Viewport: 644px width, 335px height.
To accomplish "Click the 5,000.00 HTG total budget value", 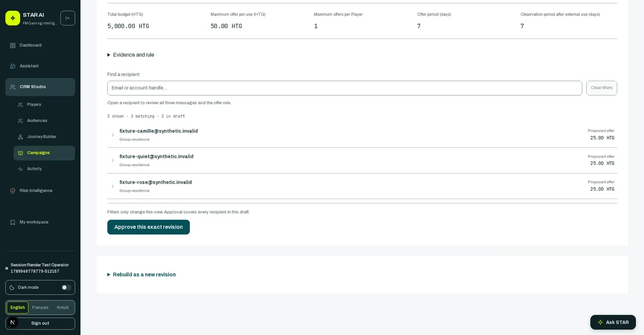I will click(x=128, y=26).
